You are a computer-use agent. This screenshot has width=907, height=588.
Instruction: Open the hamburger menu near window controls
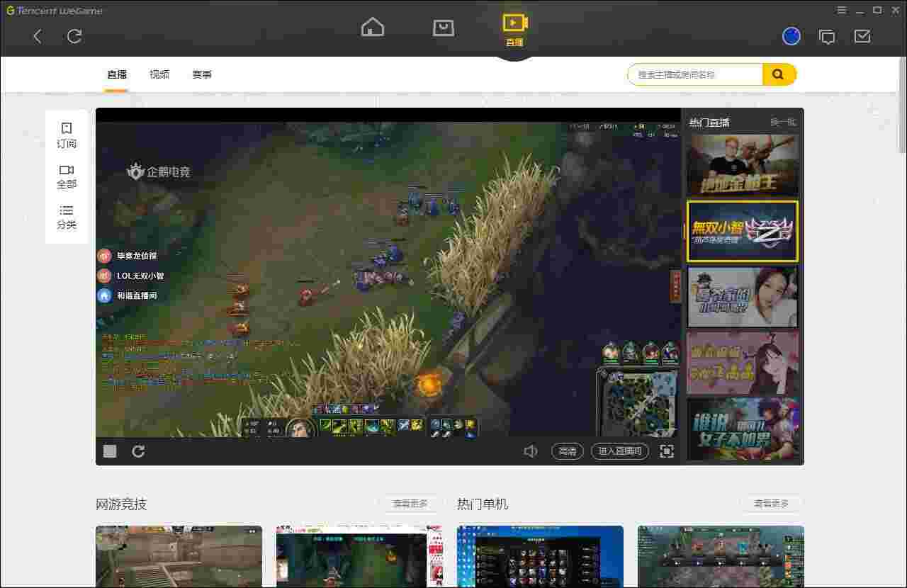(843, 10)
